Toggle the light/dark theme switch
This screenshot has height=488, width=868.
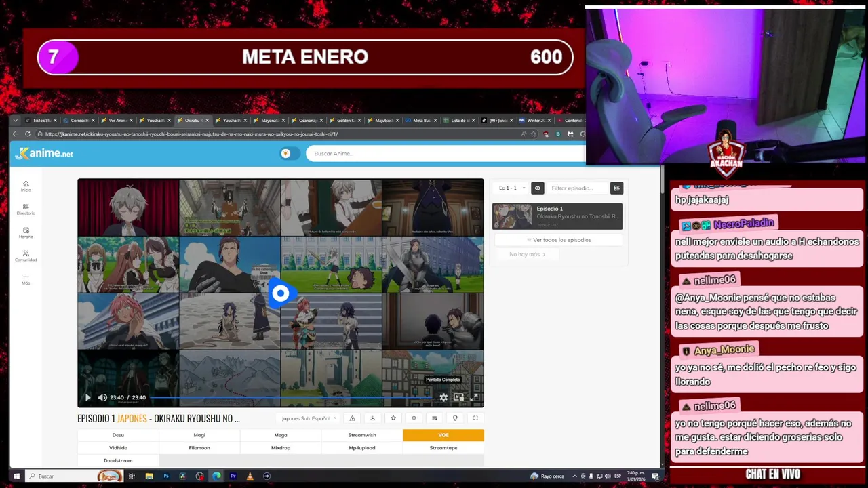pos(290,154)
